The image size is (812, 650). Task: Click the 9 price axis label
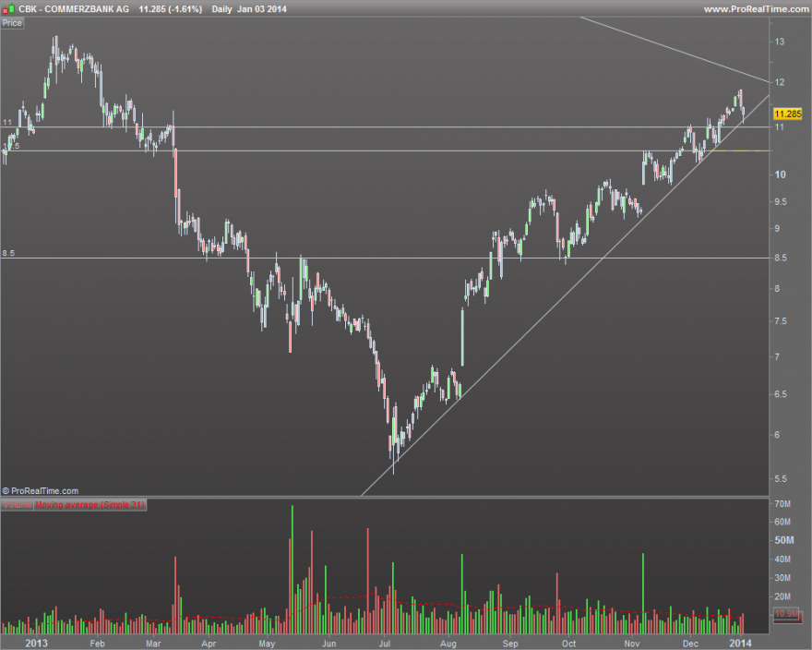click(x=777, y=229)
